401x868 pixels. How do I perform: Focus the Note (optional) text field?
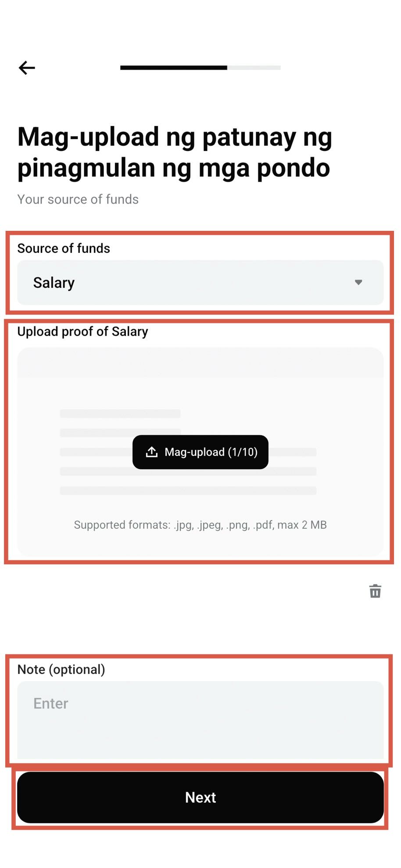click(200, 720)
